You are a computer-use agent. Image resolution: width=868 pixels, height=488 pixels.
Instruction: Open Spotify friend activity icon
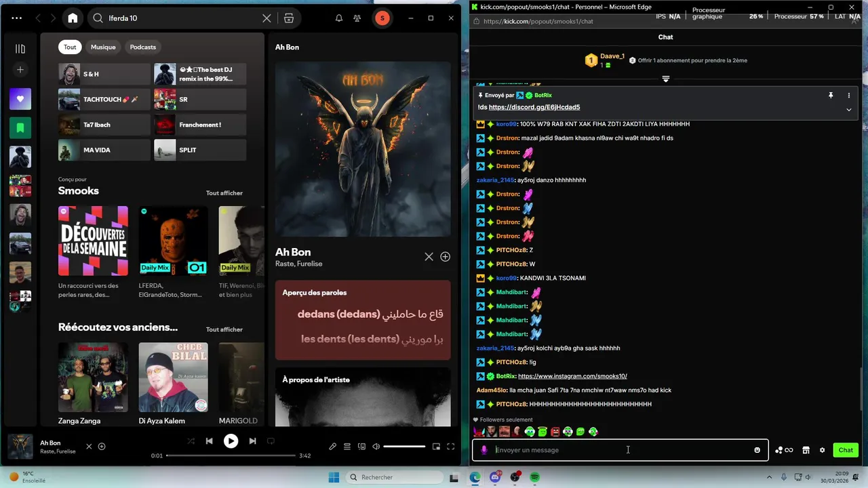[x=357, y=18]
